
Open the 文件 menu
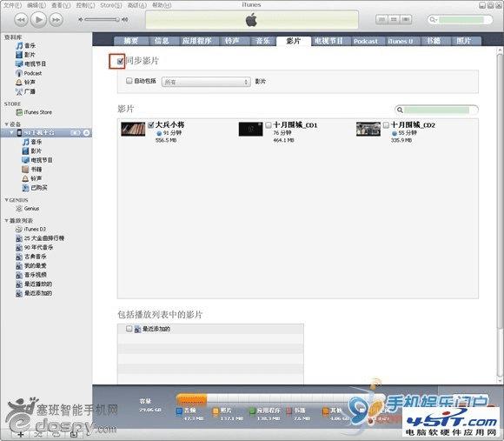pos(12,5)
